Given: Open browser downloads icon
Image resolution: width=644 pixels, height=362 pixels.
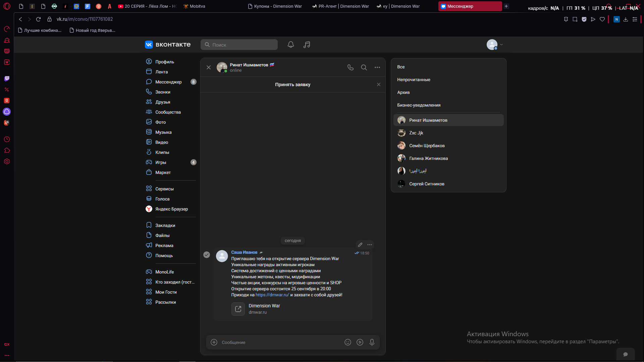Looking at the screenshot, I should pyautogui.click(x=626, y=19).
